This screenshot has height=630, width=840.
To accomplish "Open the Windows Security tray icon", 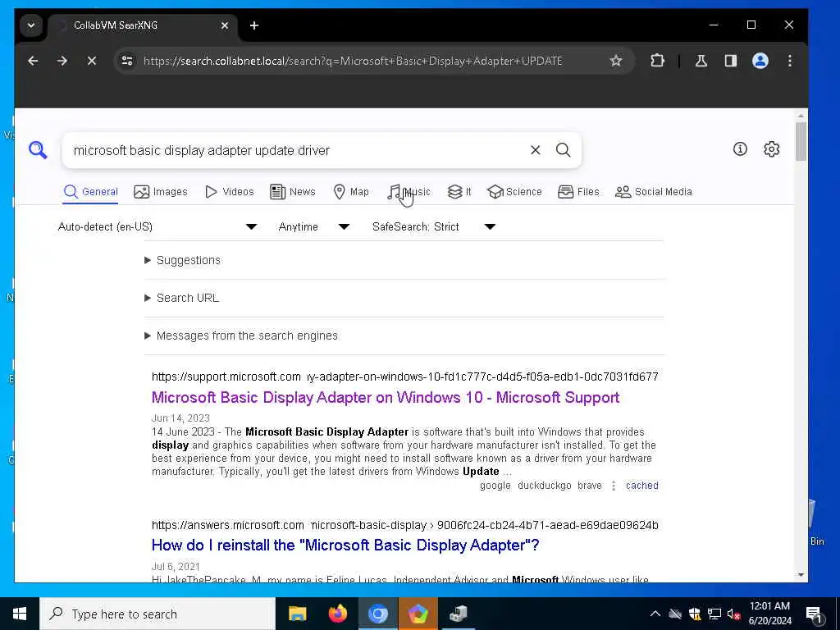I will pos(694,614).
